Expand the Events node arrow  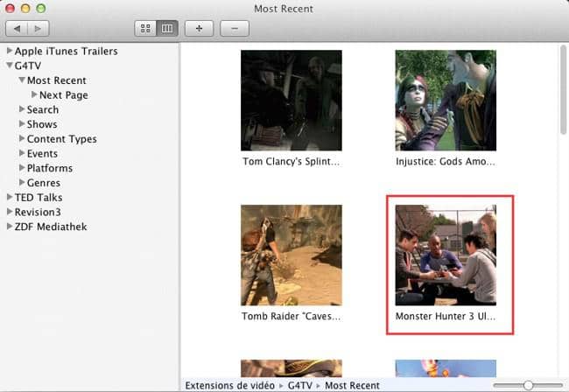[x=22, y=153]
